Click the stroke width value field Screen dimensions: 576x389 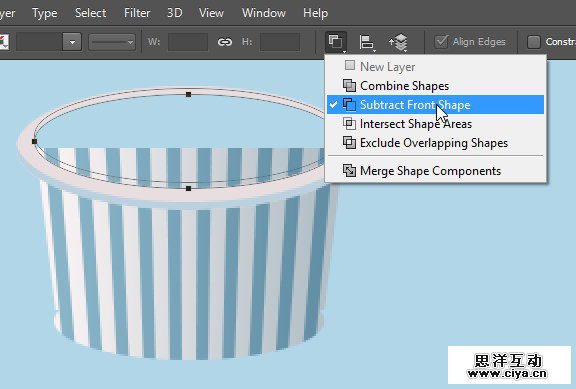39,42
